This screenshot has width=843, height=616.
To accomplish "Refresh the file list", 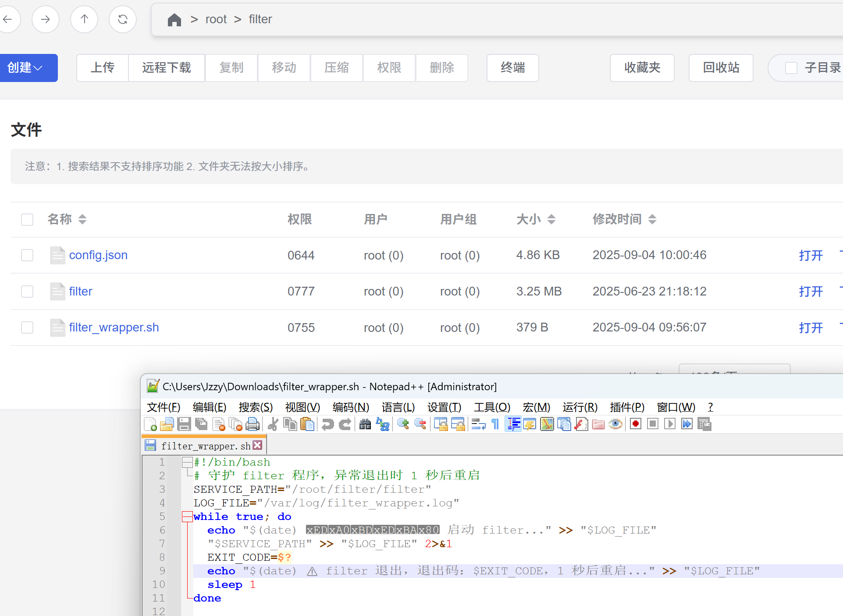I will coord(123,19).
